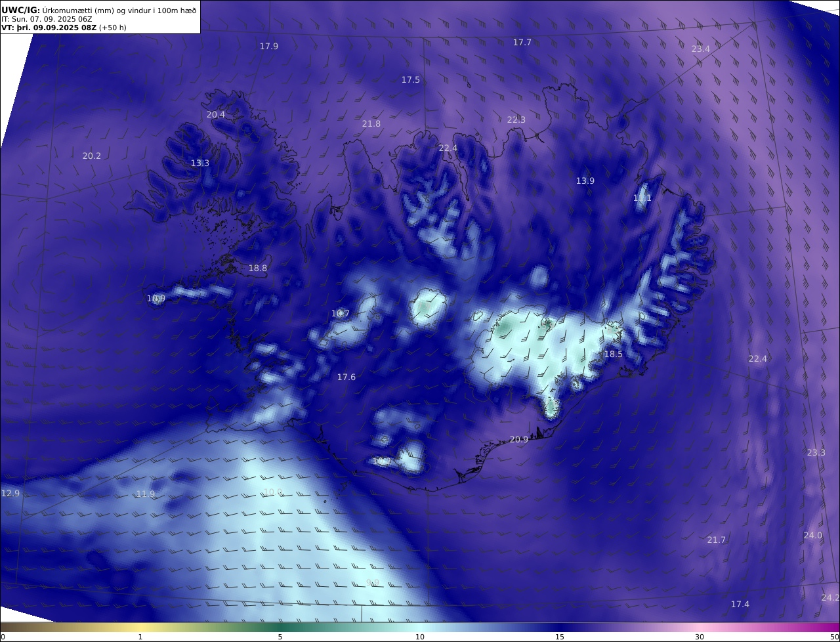Click the UWC/IG Úrkomumætti title text

point(99,10)
